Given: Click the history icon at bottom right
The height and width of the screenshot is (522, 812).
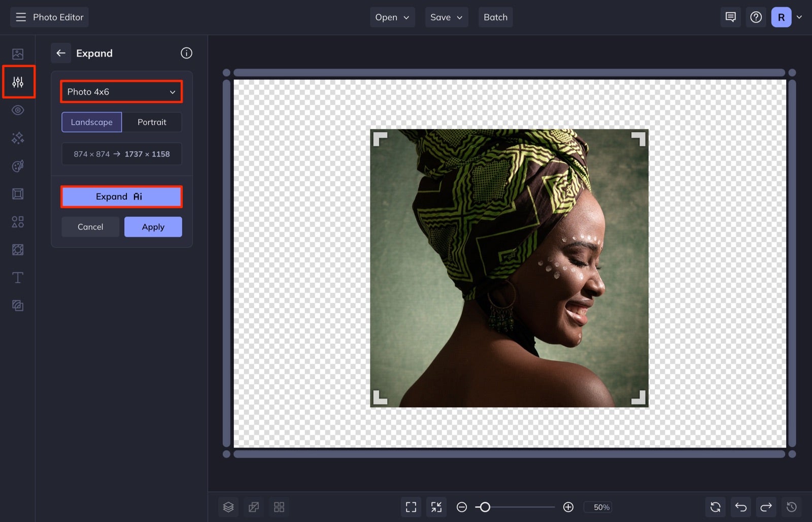Looking at the screenshot, I should (x=791, y=506).
